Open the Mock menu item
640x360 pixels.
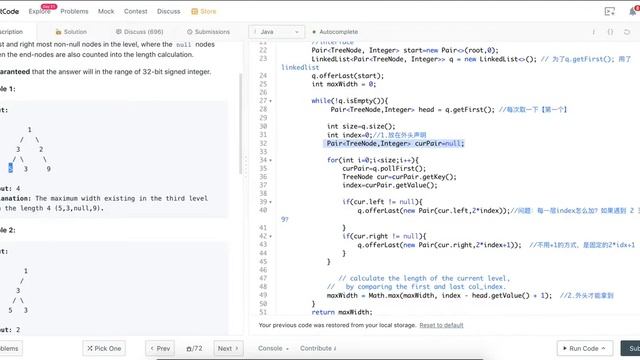point(106,11)
